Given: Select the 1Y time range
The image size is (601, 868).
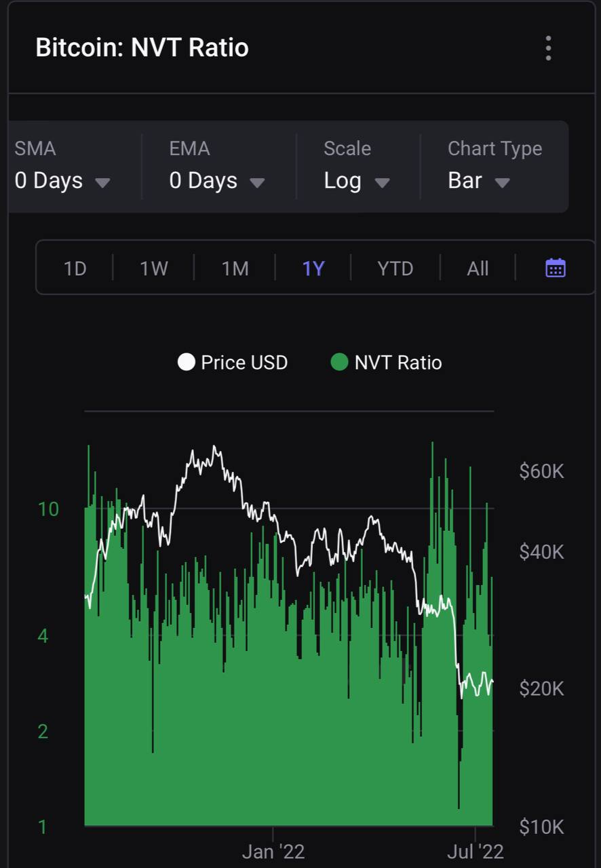Looking at the screenshot, I should (x=313, y=269).
